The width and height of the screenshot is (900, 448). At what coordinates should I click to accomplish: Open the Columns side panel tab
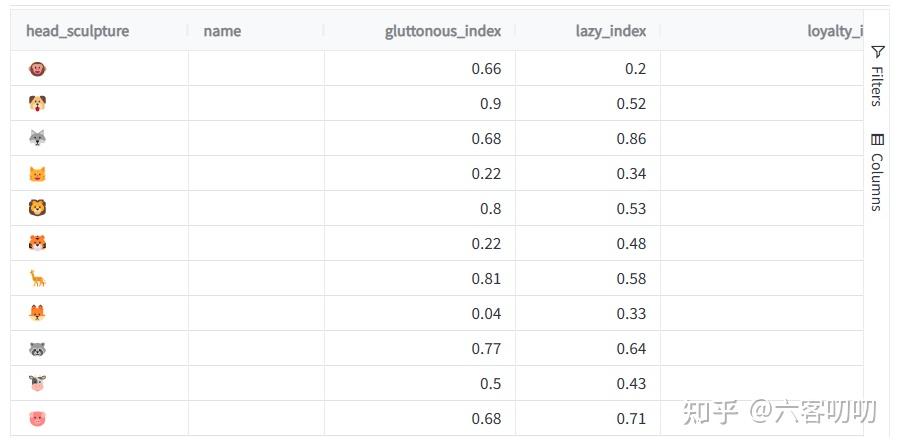point(876,173)
